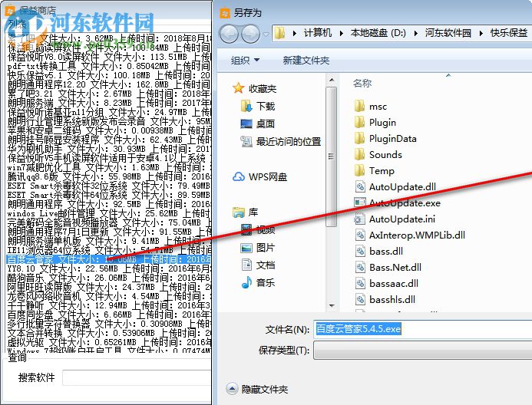Select bassaac.dll file icon

359,283
